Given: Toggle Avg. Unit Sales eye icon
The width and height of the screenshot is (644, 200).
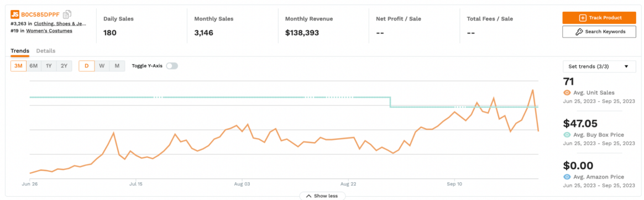Looking at the screenshot, I should [x=567, y=92].
